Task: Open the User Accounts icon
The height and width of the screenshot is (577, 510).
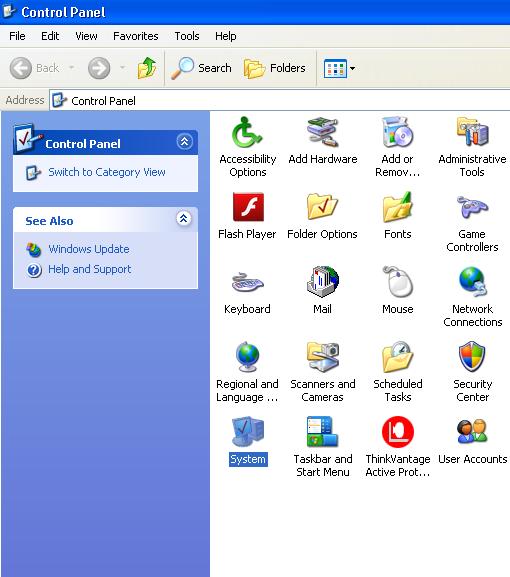Action: (x=472, y=431)
